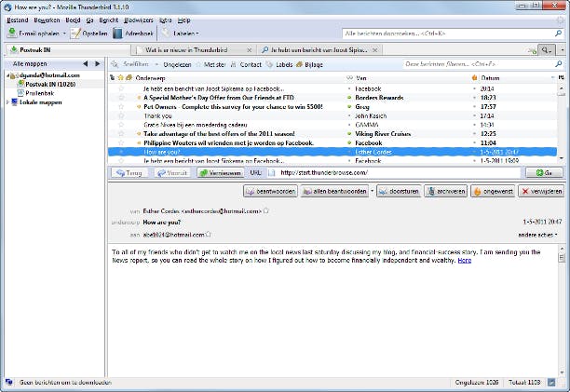The height and width of the screenshot is (392, 570).
Task: Click the Terug back button
Action: click(x=129, y=173)
